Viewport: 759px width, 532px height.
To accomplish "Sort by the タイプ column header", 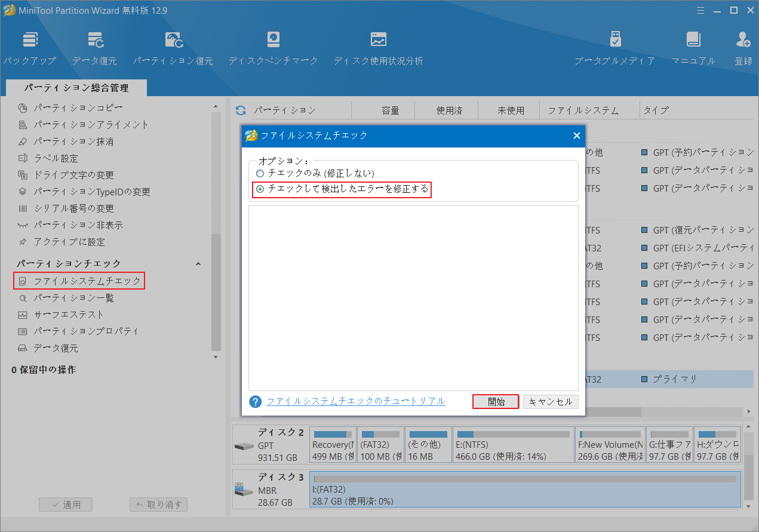I will point(656,110).
